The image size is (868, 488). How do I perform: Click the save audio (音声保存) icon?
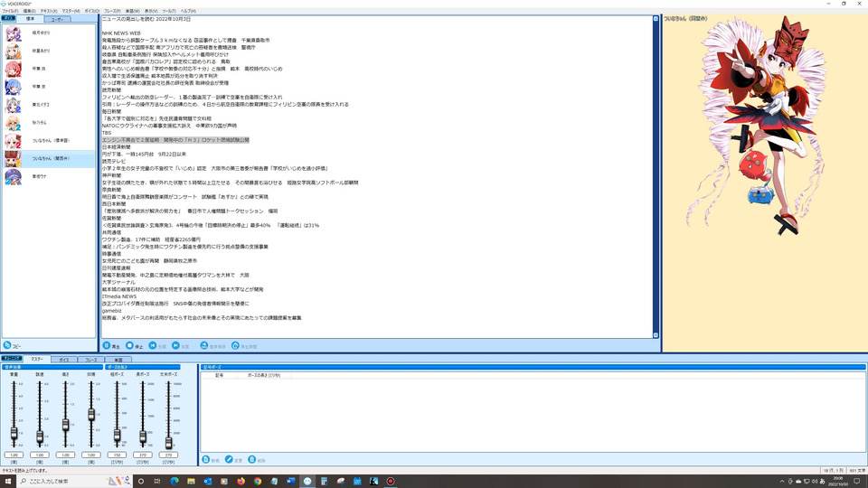pyautogui.click(x=203, y=345)
